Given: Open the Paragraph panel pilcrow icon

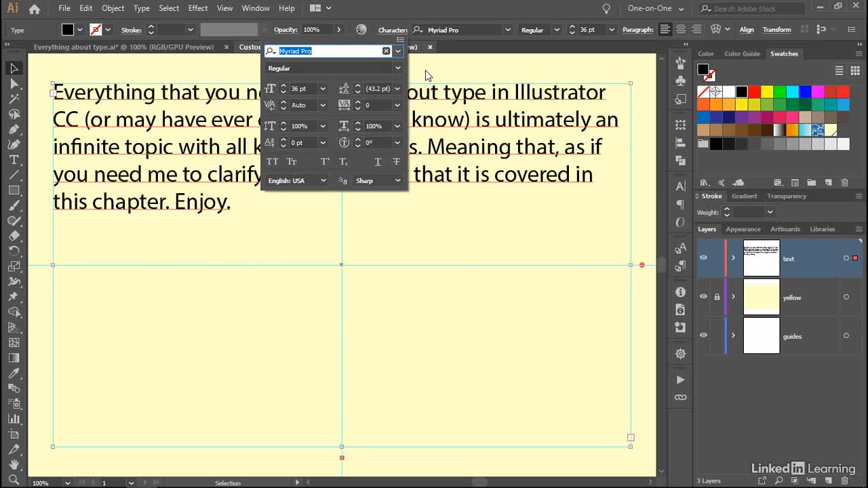Looking at the screenshot, I should pyautogui.click(x=680, y=204).
